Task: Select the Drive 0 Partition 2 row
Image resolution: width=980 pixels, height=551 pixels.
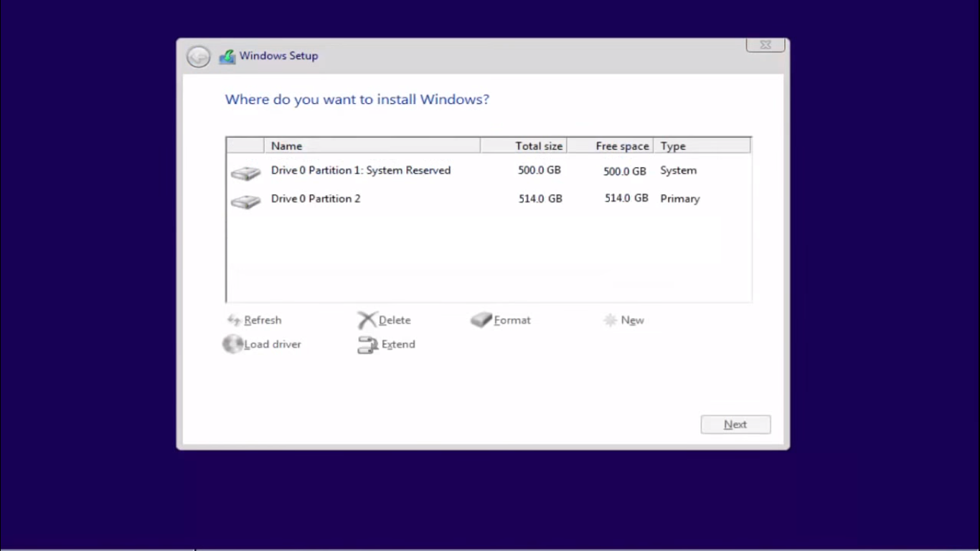Action: 316,199
